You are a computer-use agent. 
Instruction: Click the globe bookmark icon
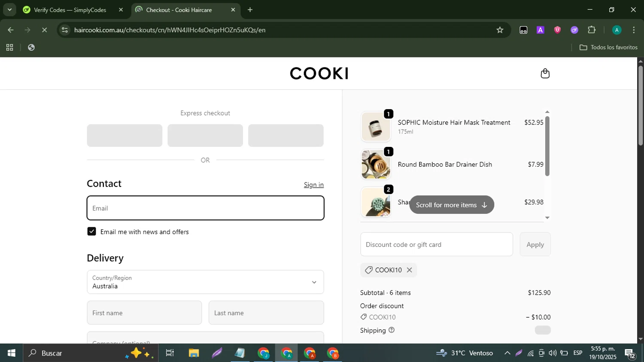(31, 47)
